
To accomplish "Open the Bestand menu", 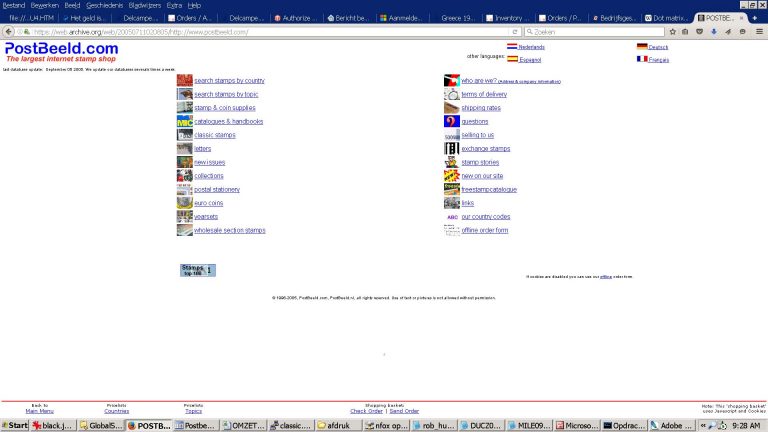I will point(14,5).
